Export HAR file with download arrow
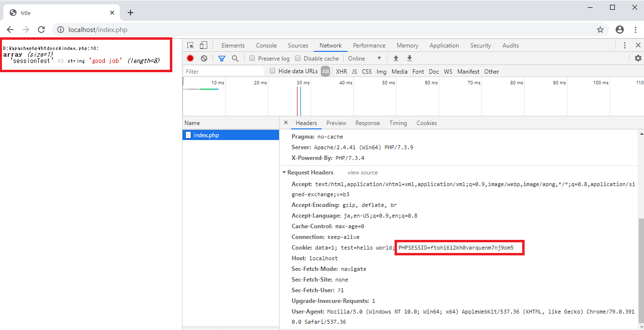 [410, 58]
